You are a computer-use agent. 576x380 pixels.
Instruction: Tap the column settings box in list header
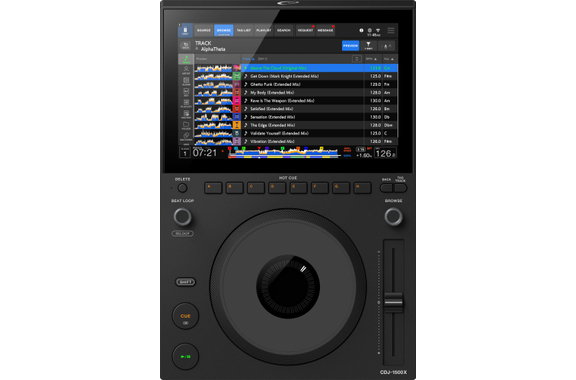pos(356,59)
